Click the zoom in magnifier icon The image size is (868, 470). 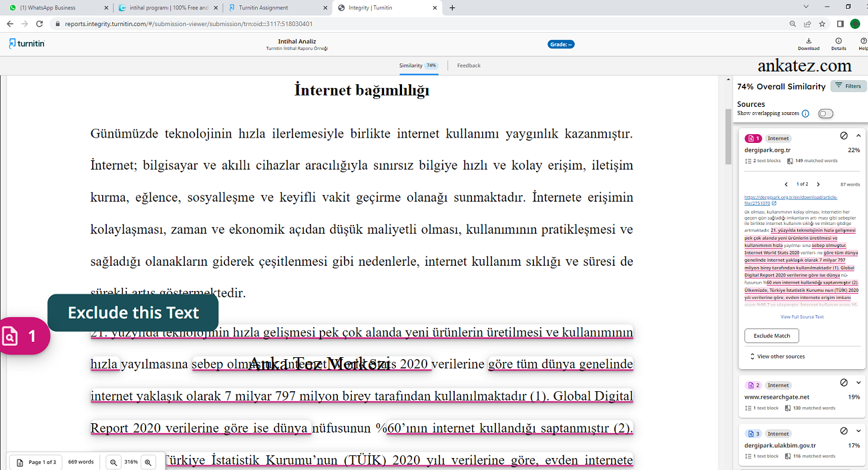148,461
